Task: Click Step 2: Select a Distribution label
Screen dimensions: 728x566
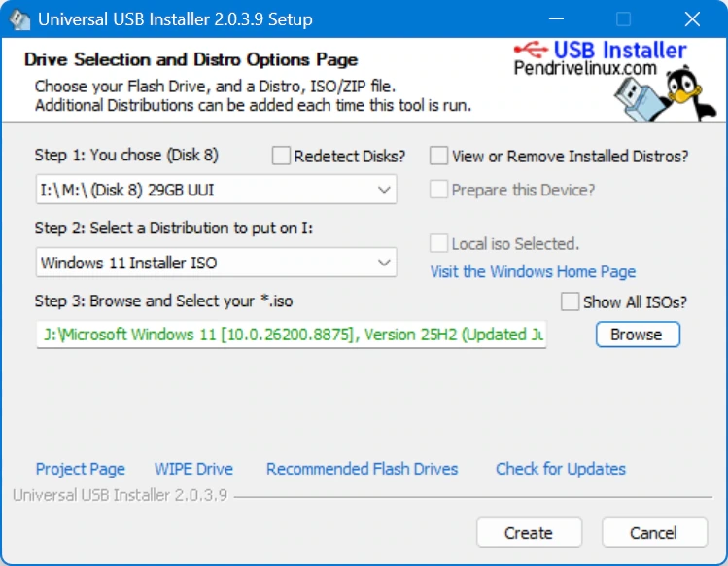Action: (x=174, y=229)
